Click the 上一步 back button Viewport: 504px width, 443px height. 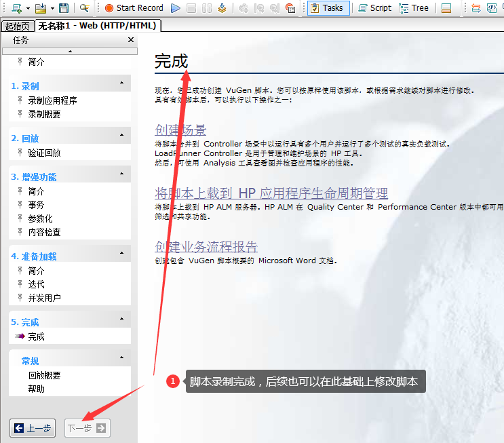coord(33,428)
